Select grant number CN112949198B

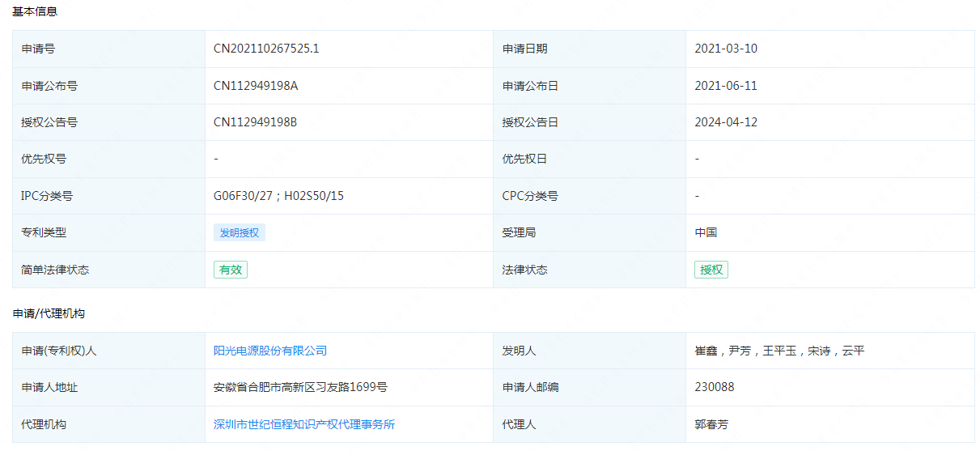[x=256, y=122]
